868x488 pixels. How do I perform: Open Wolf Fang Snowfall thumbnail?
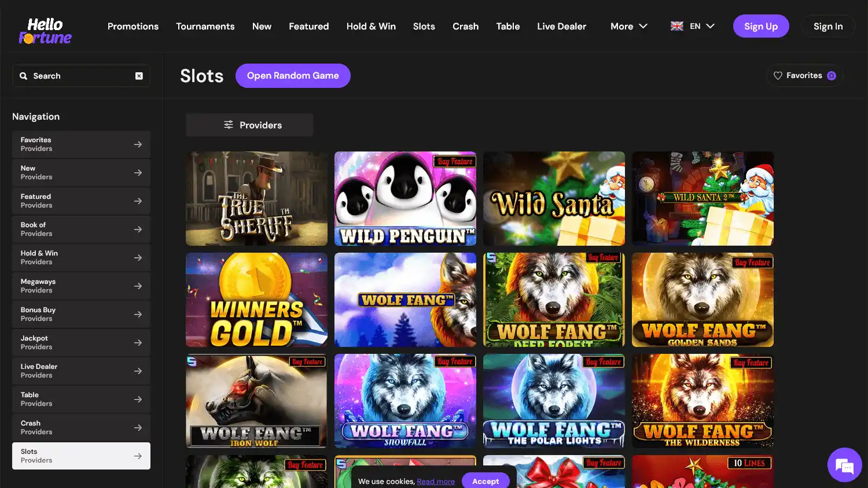[405, 401]
